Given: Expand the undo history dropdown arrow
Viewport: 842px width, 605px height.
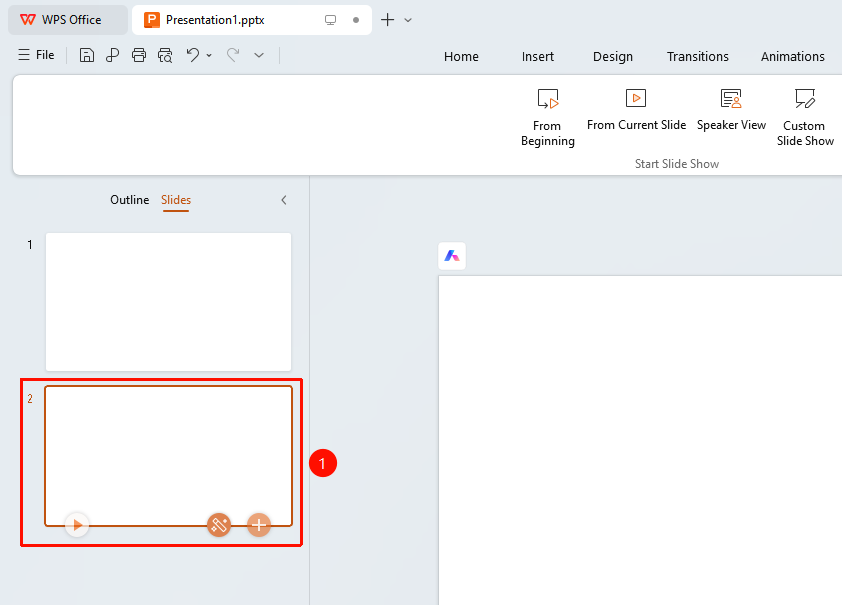Looking at the screenshot, I should tap(209, 55).
